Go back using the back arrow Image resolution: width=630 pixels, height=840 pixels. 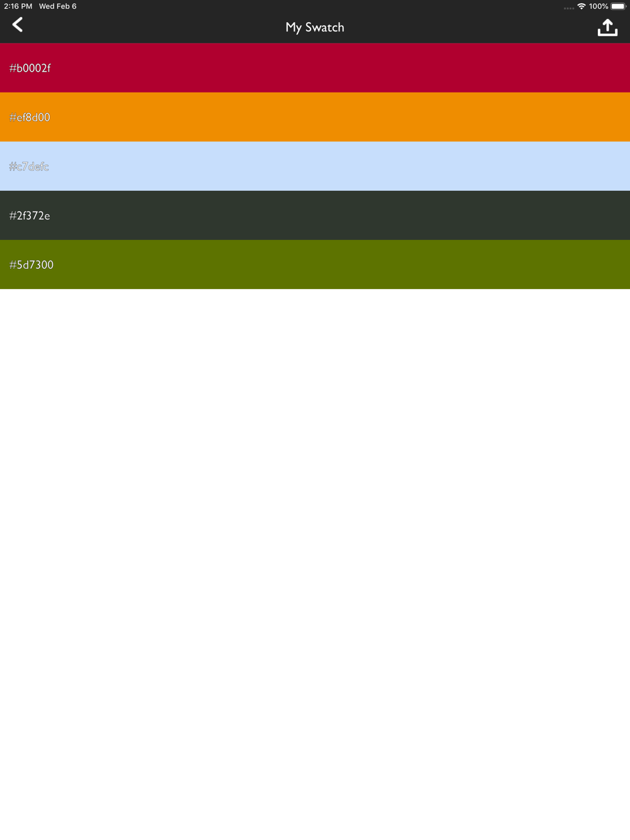pyautogui.click(x=18, y=25)
